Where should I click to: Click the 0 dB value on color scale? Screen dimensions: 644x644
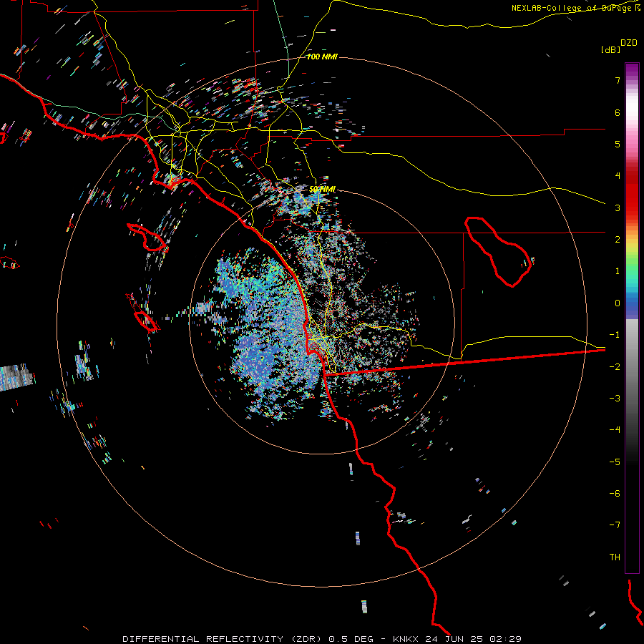(x=618, y=303)
